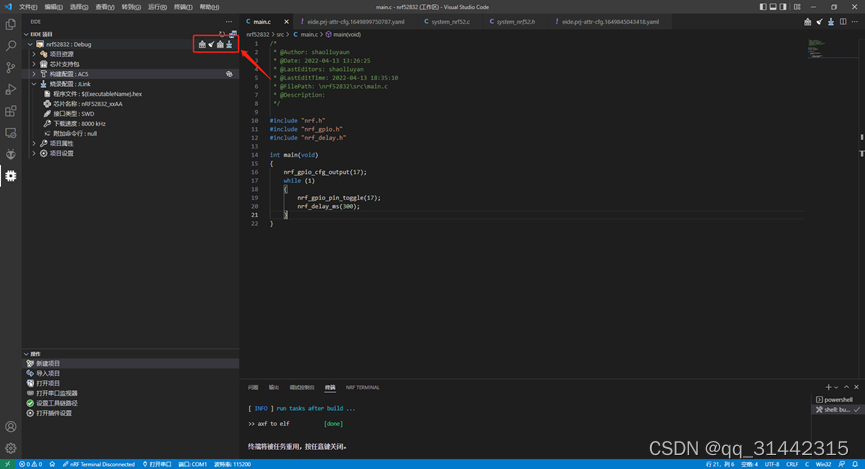865x469 pixels.
Task: Click the save workspace icon in EIDE header
Action: [233, 34]
